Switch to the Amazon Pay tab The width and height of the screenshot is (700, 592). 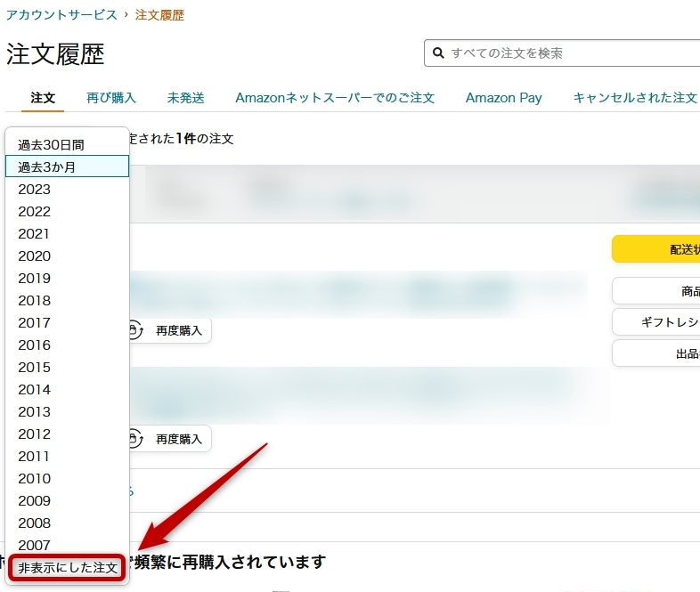click(503, 98)
